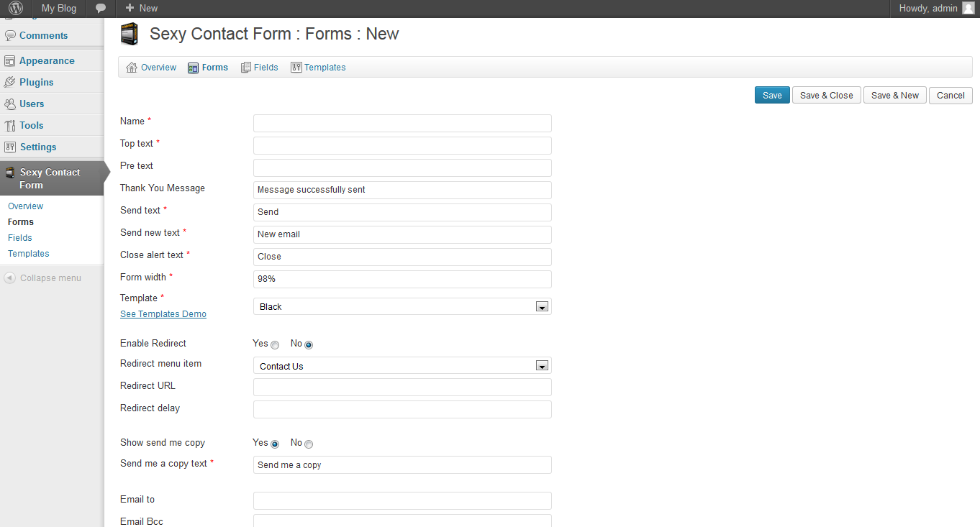Select No radio for Enable Redirect

pyautogui.click(x=309, y=345)
